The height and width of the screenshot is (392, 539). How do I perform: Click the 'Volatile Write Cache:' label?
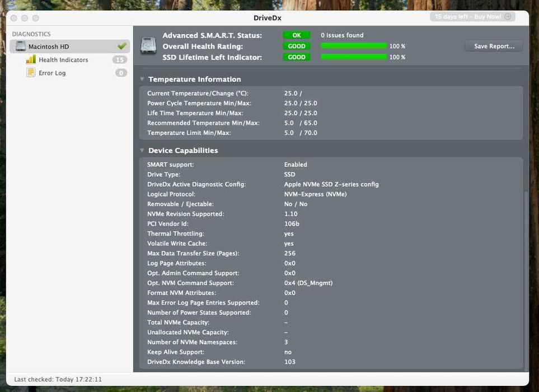tap(177, 244)
